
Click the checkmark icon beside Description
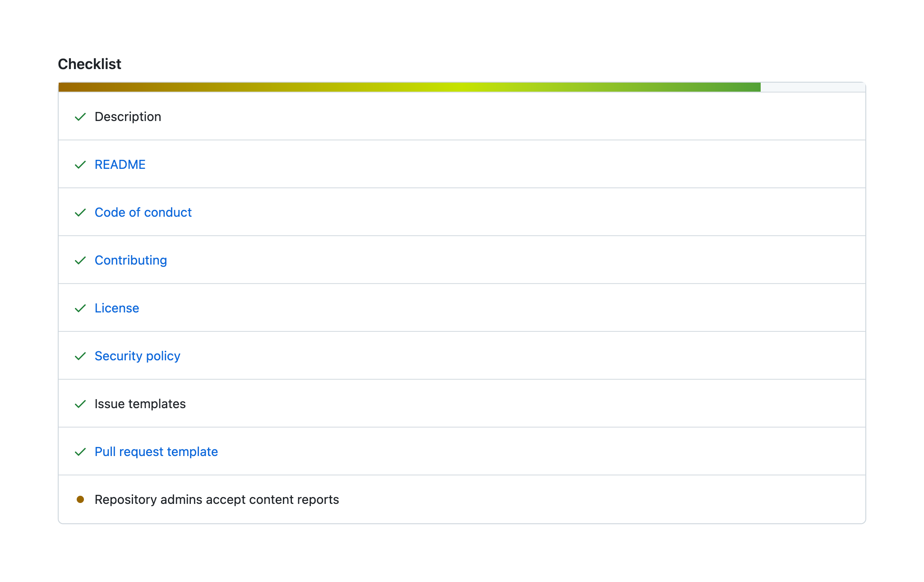80,117
